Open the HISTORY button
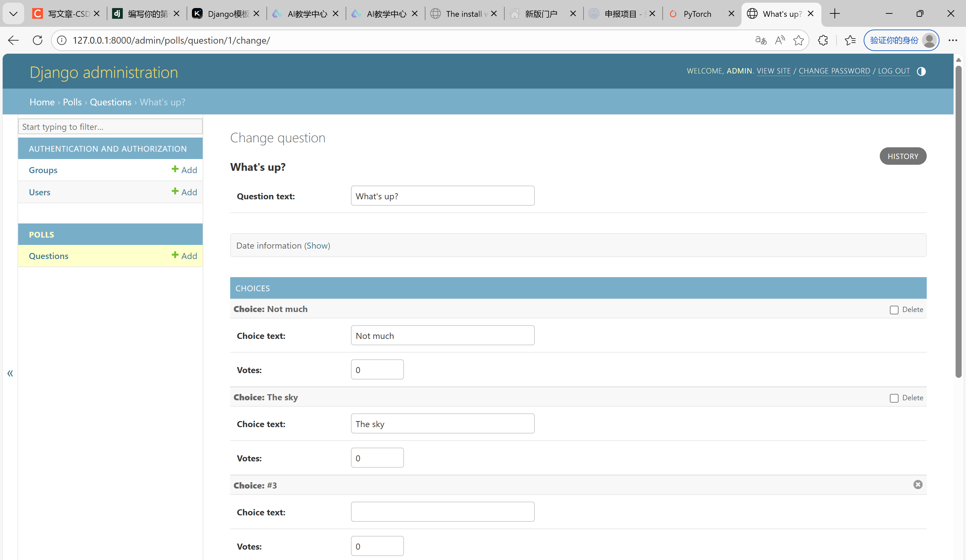This screenshot has height=560, width=966. (902, 156)
